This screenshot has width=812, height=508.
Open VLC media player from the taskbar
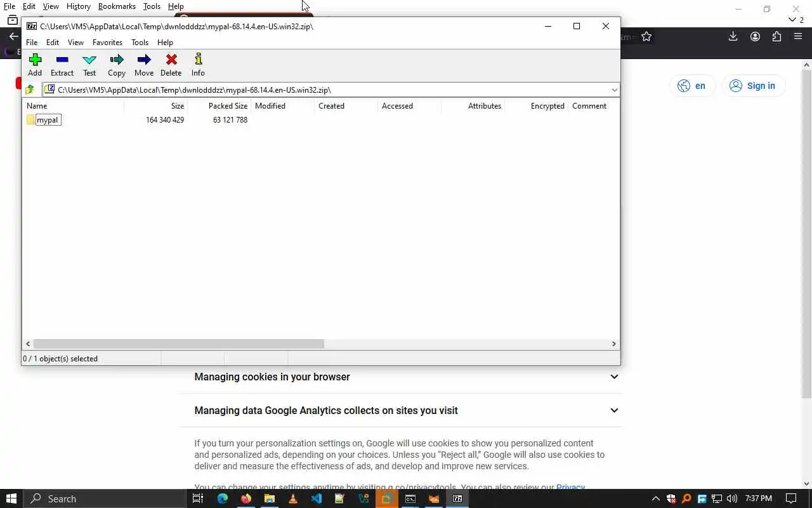[x=292, y=498]
